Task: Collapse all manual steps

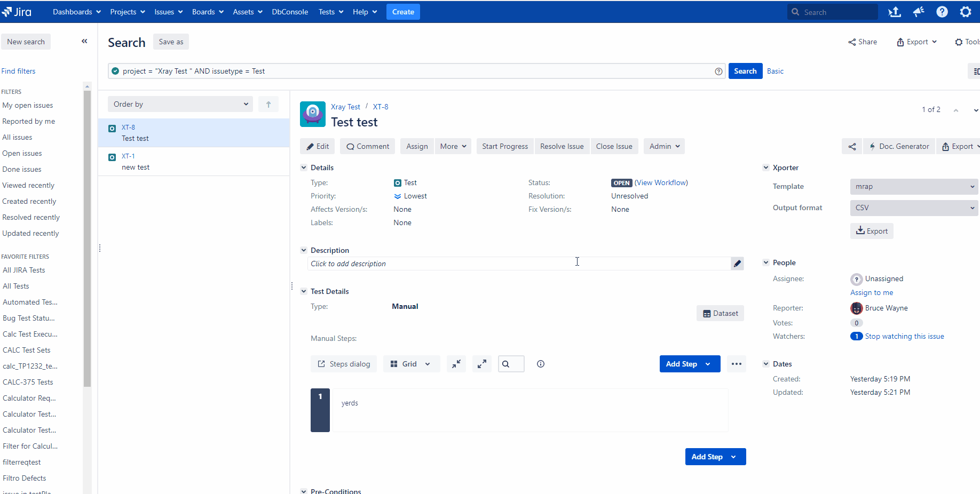Action: point(456,363)
